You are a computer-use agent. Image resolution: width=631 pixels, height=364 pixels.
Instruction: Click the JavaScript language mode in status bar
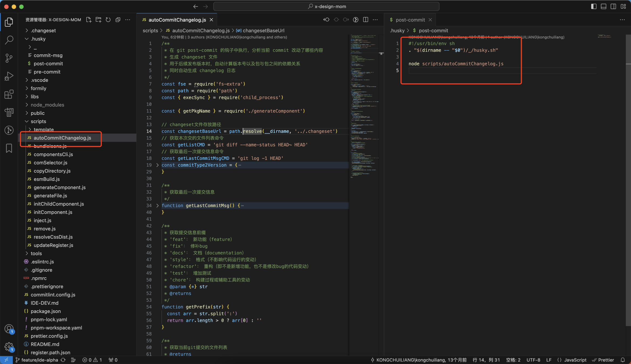tap(575, 360)
